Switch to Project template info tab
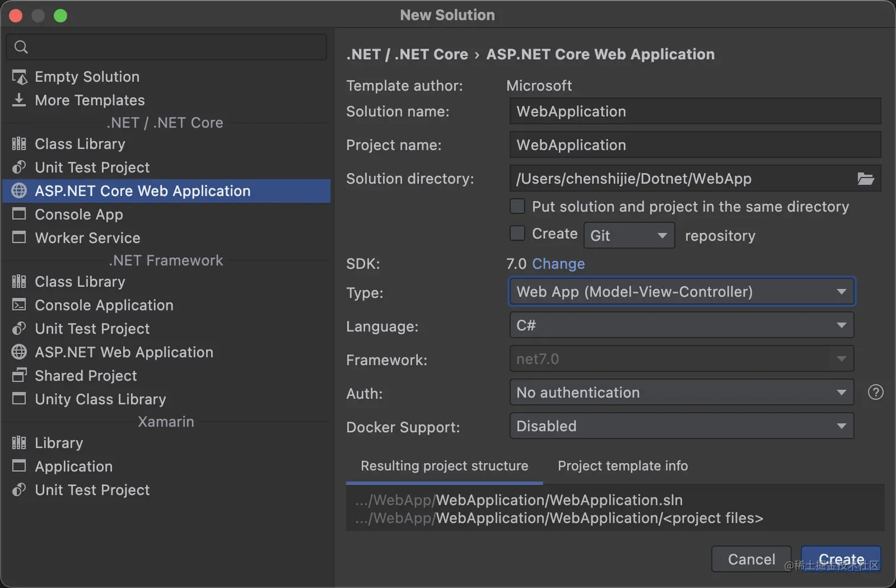Viewport: 896px width, 588px height. tap(622, 466)
